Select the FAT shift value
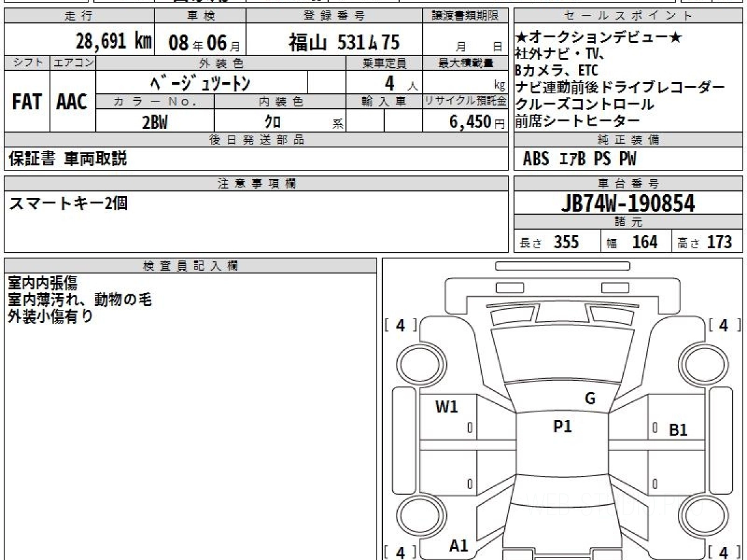This screenshot has height=560, width=747. (27, 102)
